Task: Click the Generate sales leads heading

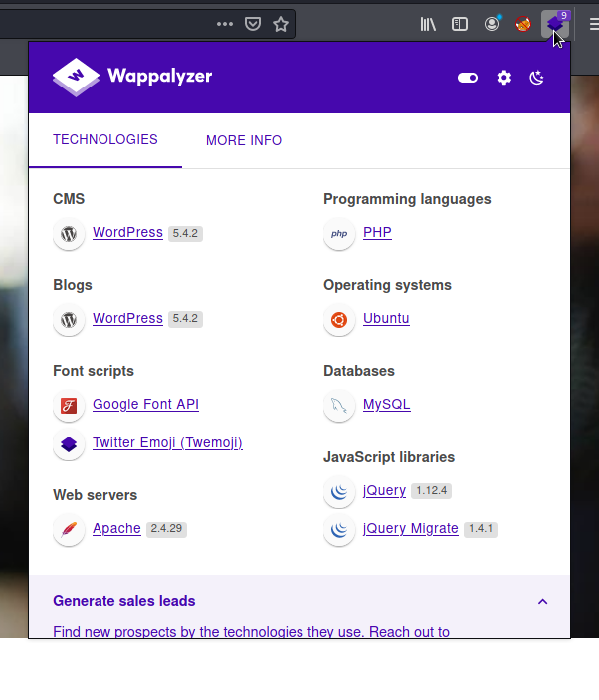Action: [x=124, y=601]
